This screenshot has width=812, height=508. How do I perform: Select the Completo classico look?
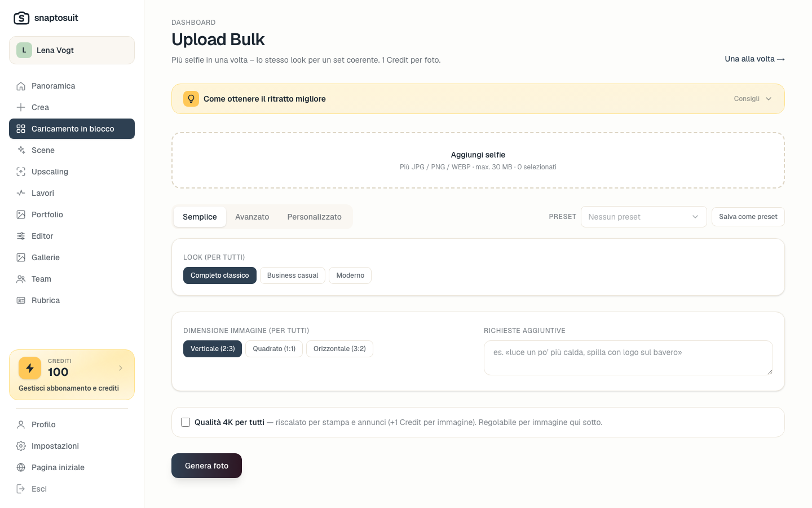click(x=220, y=275)
